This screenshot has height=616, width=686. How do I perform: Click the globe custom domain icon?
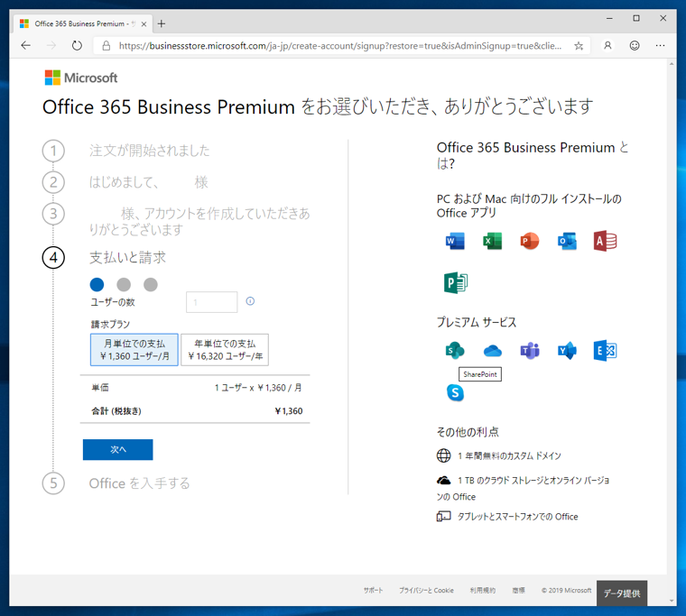(443, 455)
